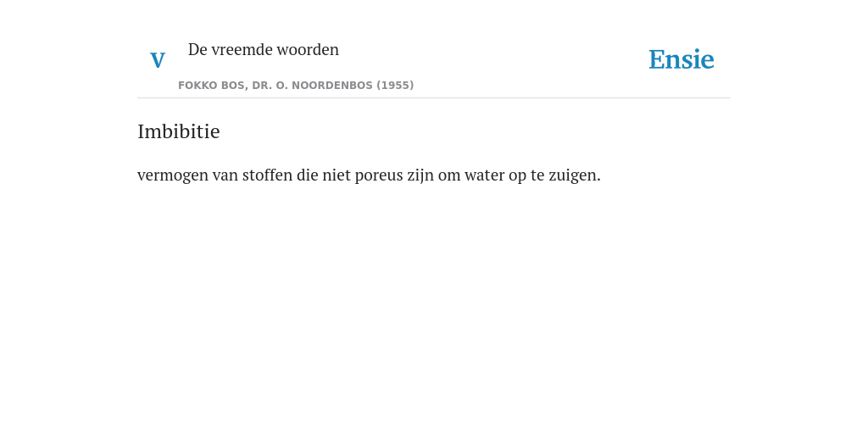Select the Imbibitie heading
The width and height of the screenshot is (868, 434).
[178, 131]
